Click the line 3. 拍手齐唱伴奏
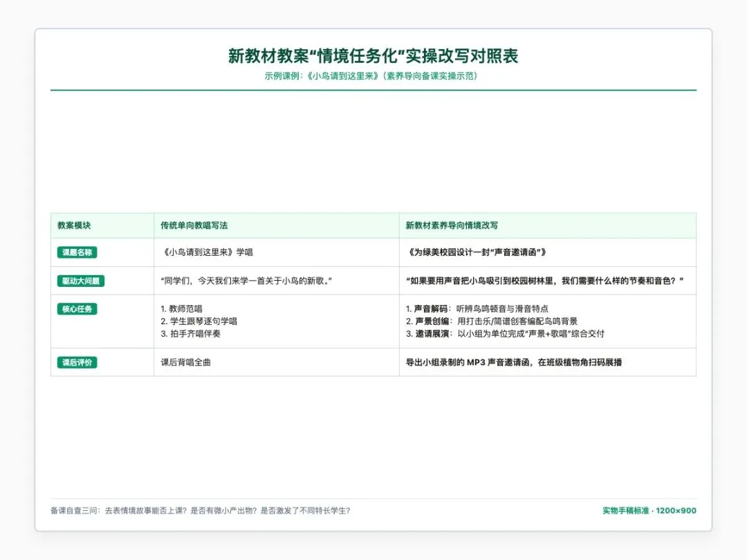This screenshot has width=747, height=560. click(191, 333)
